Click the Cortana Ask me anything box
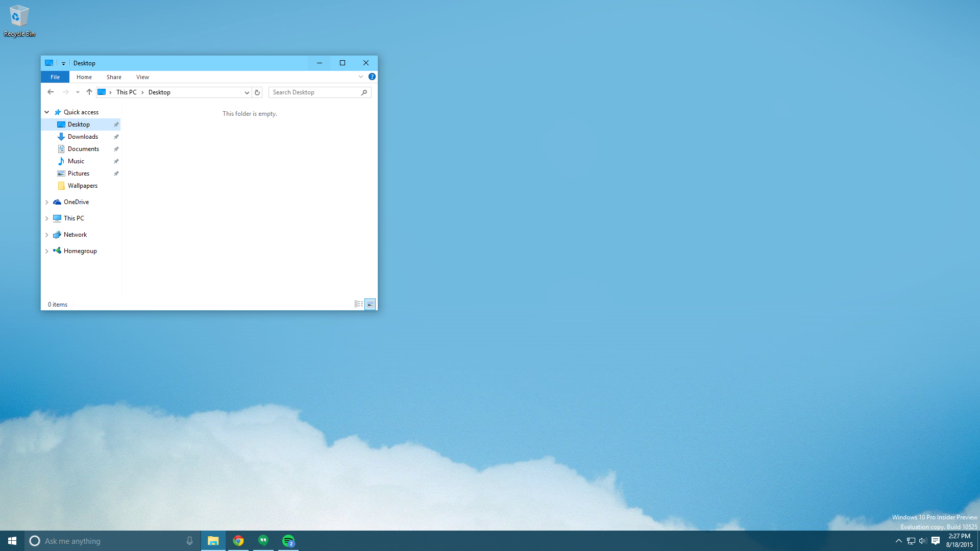Screen dimensions: 980x551 [x=112, y=541]
